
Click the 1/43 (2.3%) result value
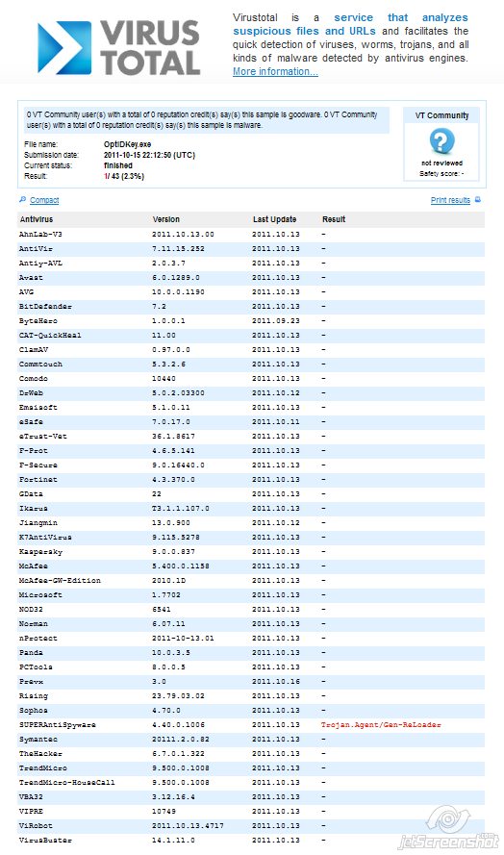point(124,176)
